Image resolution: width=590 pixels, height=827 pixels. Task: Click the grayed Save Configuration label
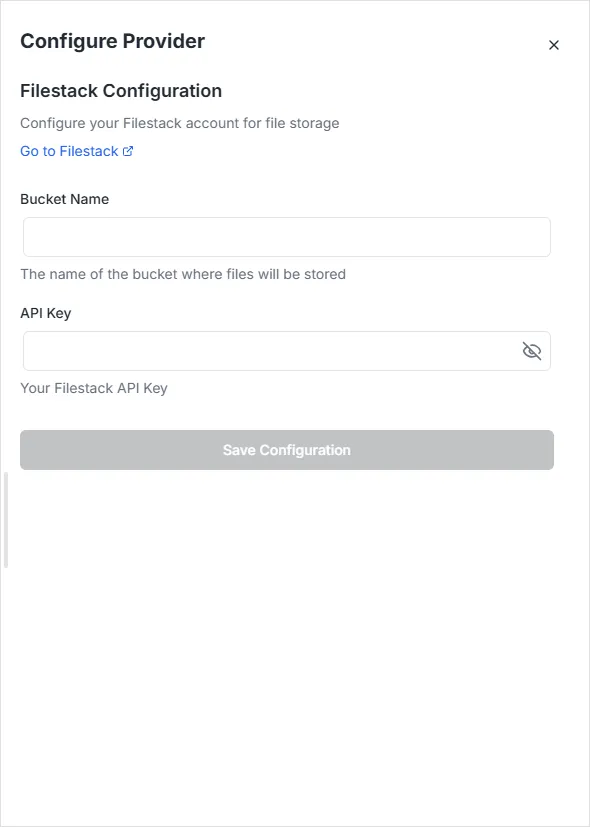[286, 449]
